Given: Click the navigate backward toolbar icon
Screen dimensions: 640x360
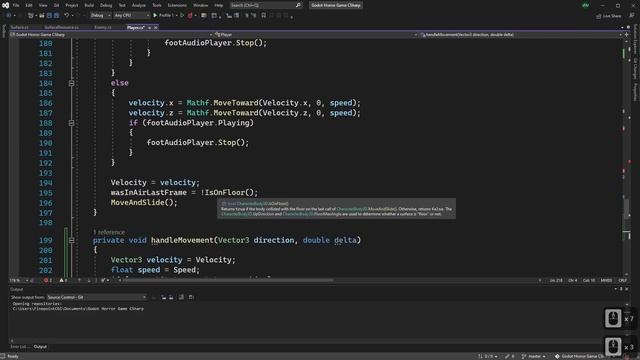Looking at the screenshot, I should click(9, 15).
